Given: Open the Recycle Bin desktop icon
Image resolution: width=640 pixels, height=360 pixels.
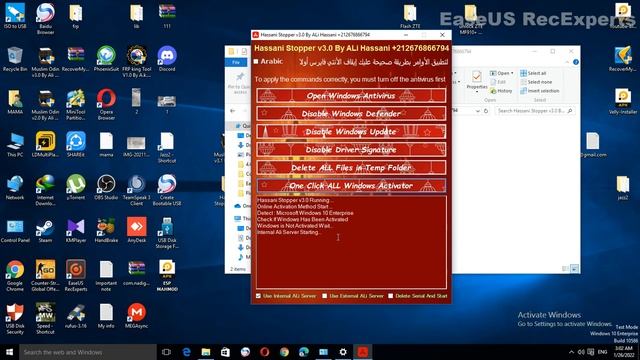Looking at the screenshot, I should click(15, 59).
